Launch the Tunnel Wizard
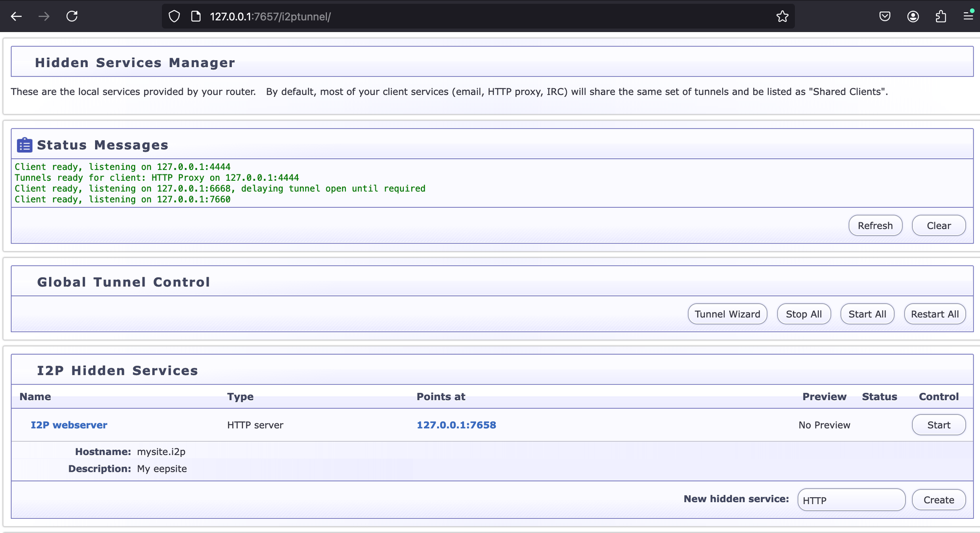Image resolution: width=980 pixels, height=533 pixels. [x=727, y=314]
